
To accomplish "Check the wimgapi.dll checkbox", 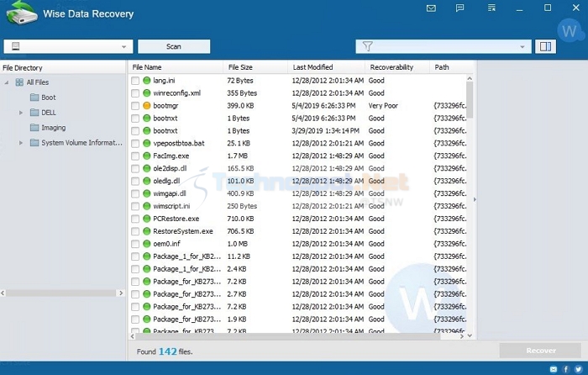I will click(x=135, y=193).
